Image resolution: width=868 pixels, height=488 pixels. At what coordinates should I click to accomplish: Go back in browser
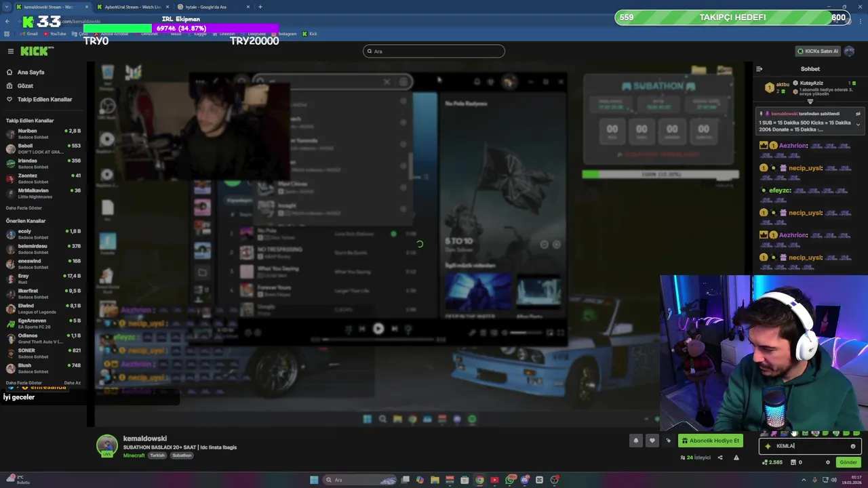point(7,22)
